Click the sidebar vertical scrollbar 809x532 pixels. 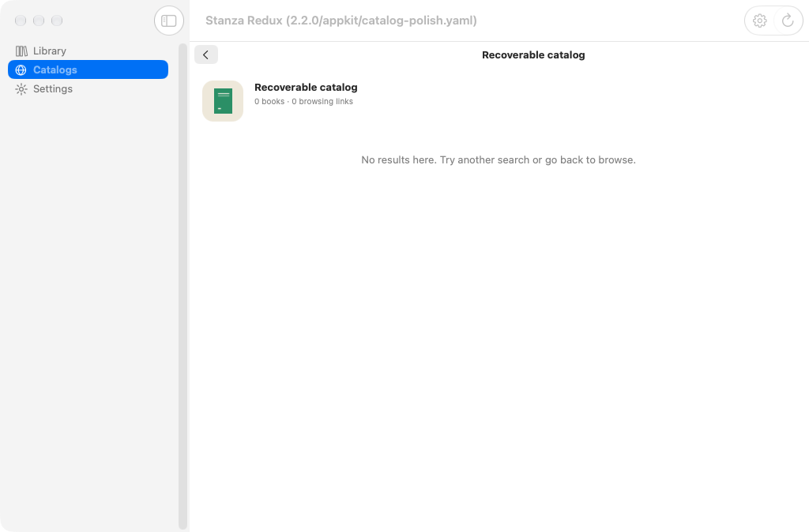182,286
